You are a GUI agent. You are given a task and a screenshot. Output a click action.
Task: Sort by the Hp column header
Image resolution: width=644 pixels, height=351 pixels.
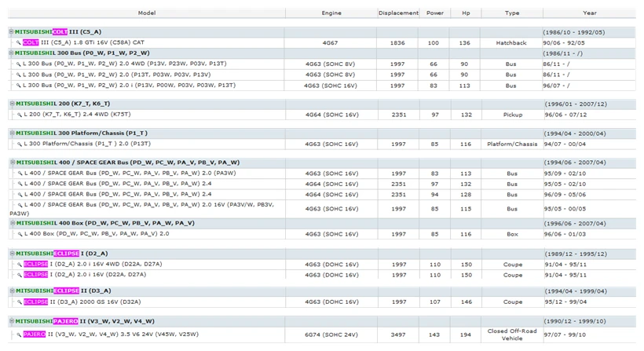[x=466, y=13]
